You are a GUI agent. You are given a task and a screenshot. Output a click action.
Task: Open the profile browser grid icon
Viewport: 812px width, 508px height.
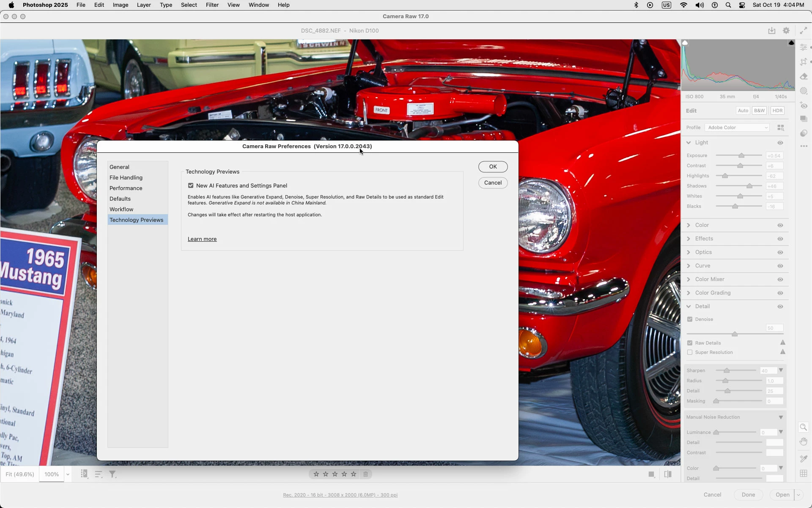(781, 127)
